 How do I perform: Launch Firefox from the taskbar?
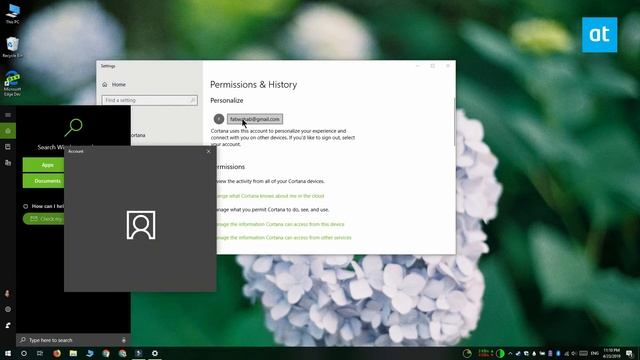click(57, 353)
